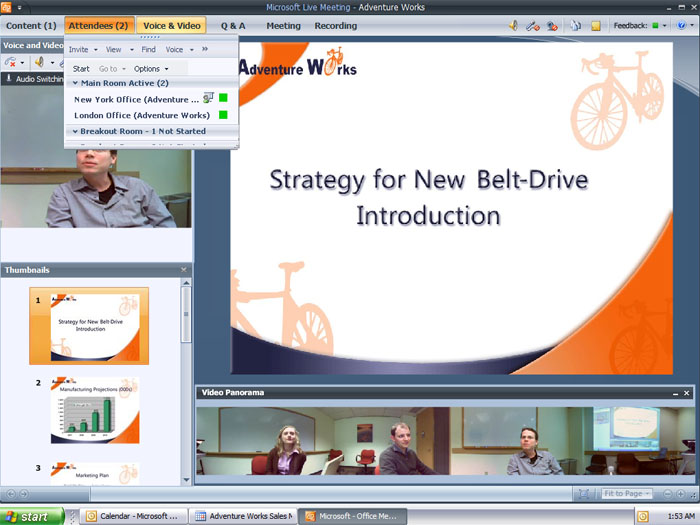Click Start to begin breakout rooms
The height and width of the screenshot is (525, 700).
click(81, 69)
